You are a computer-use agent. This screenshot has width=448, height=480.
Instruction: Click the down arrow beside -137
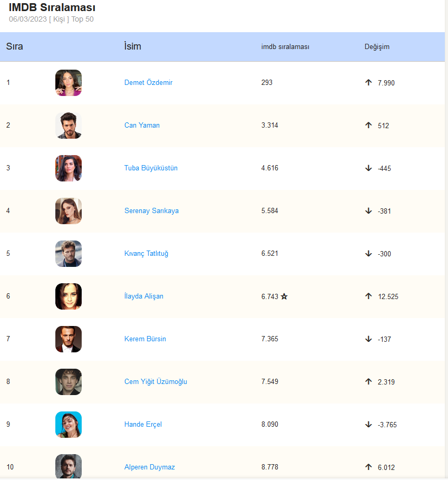(368, 339)
